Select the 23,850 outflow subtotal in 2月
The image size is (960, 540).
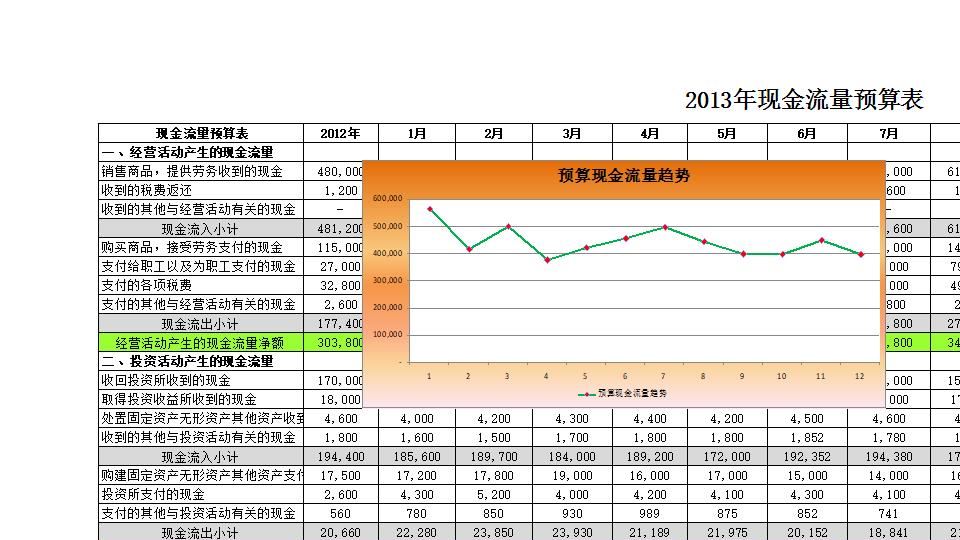494,532
